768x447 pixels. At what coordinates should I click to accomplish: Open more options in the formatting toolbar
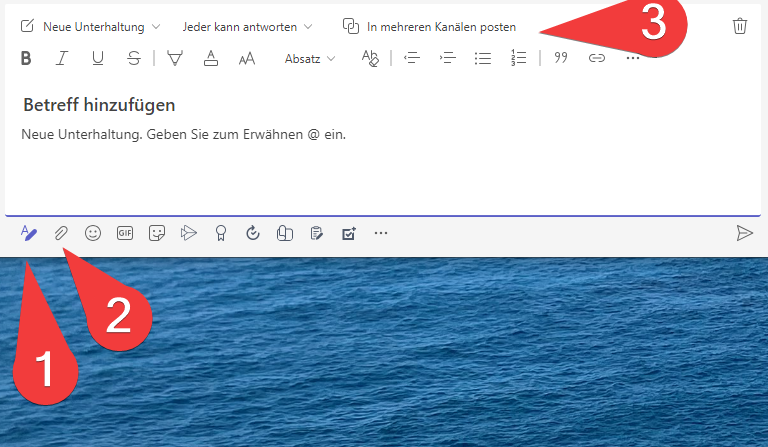click(632, 58)
